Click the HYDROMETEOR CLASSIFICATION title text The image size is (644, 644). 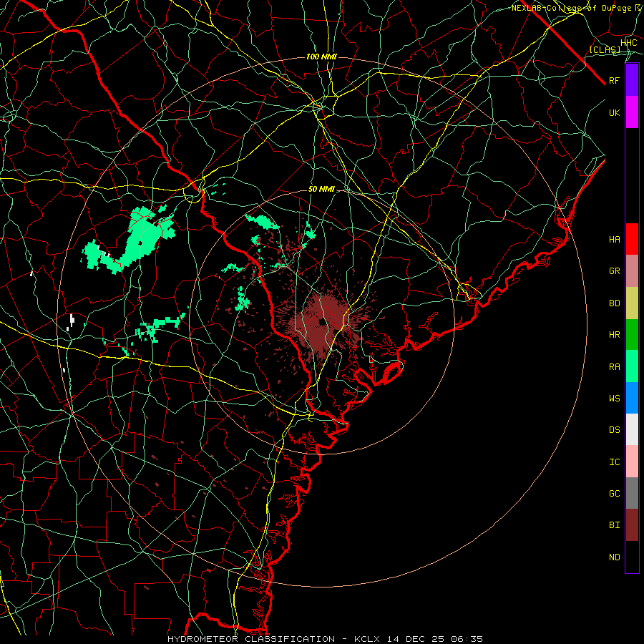(251, 639)
